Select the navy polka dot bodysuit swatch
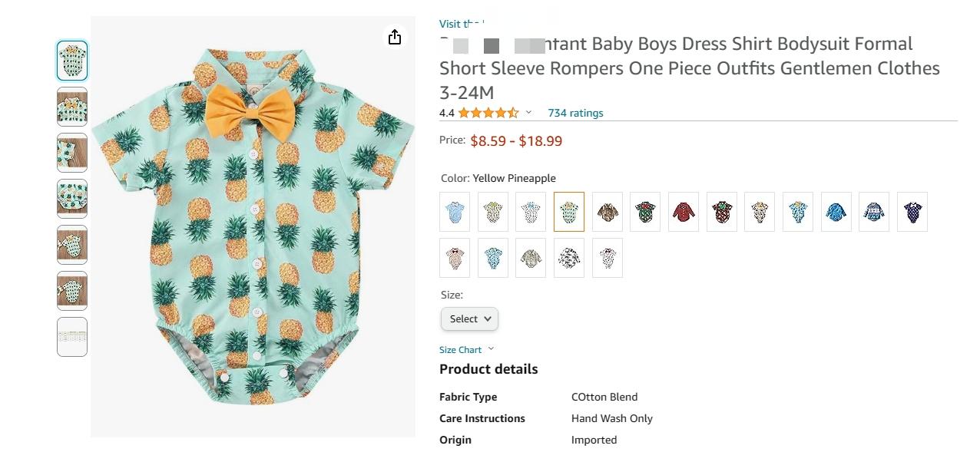Screen dimensions: 980x452 [912, 212]
